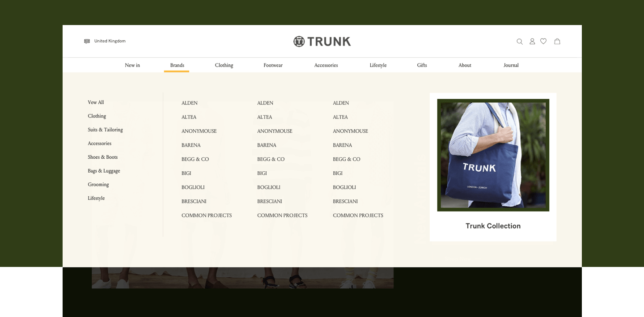644x317 pixels.
Task: Click the TRUNK logo
Action: (x=322, y=41)
